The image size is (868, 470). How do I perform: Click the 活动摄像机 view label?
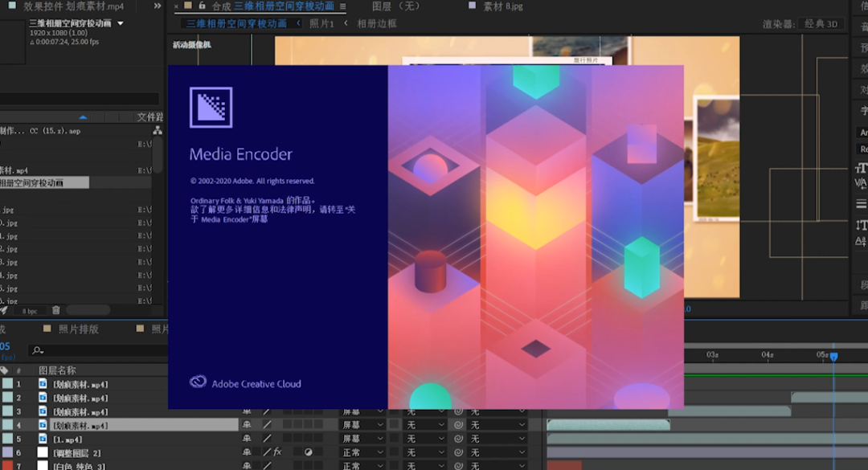pyautogui.click(x=191, y=45)
